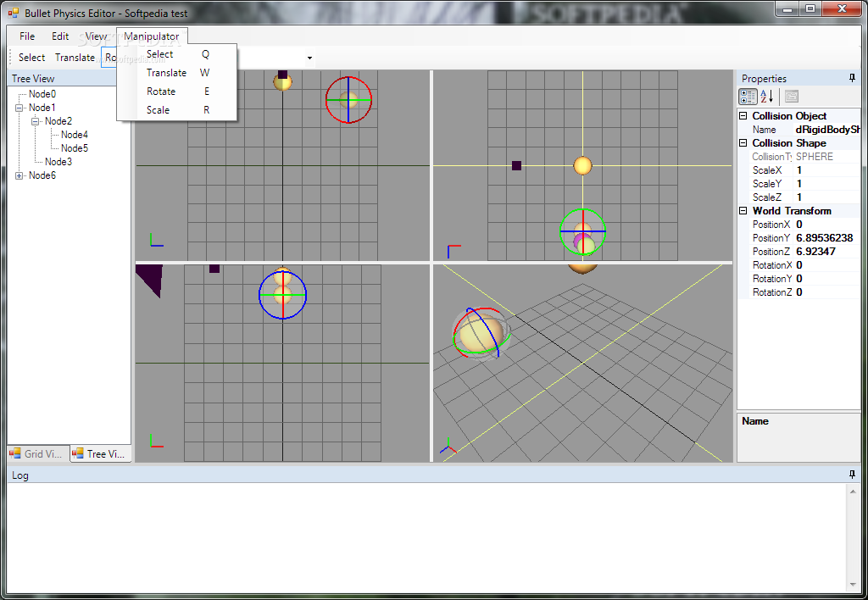
Task: Choose Rotate from Manipulator menu
Action: pyautogui.click(x=177, y=92)
